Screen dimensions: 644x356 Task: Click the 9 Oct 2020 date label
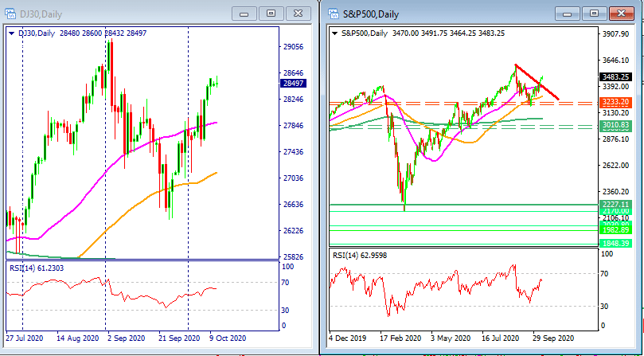click(x=228, y=338)
